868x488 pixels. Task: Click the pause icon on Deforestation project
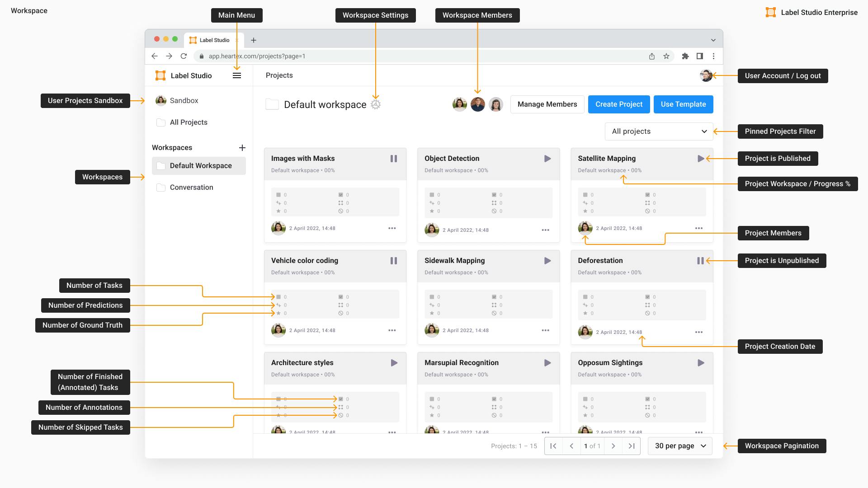pyautogui.click(x=699, y=260)
